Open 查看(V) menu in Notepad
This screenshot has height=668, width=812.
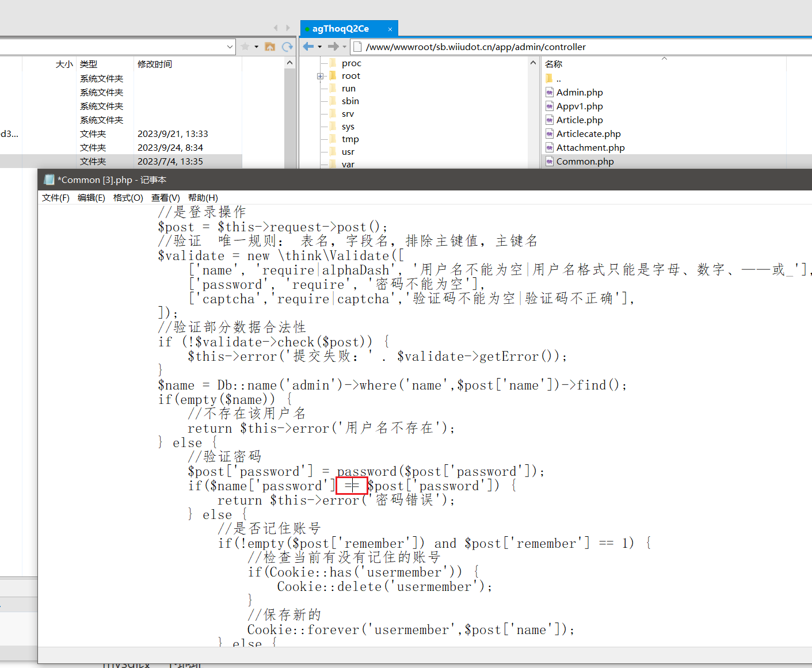pos(166,198)
